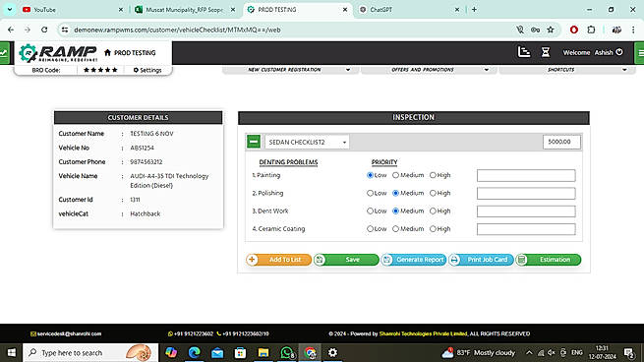Open Microsoft Edge from taskbar

[x=195, y=352]
